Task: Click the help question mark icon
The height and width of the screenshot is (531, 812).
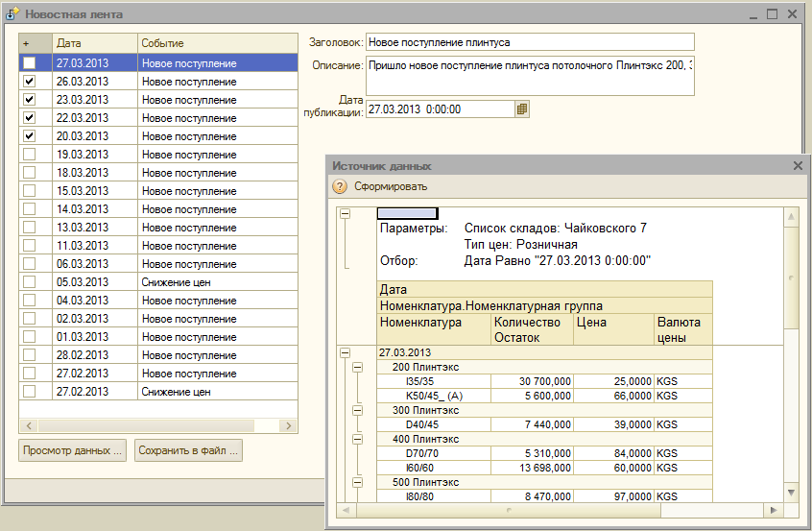Action: 340,186
